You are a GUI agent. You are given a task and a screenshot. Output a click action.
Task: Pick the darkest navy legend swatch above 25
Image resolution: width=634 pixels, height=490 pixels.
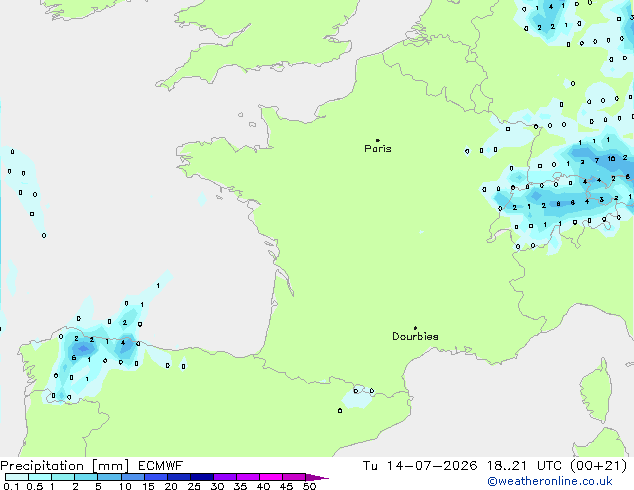click(202, 477)
